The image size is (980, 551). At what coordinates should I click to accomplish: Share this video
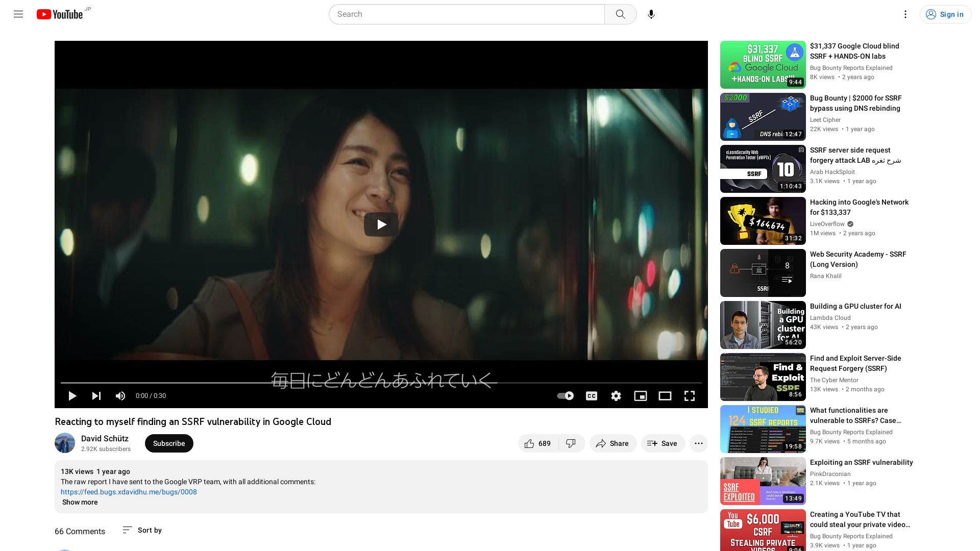612,443
